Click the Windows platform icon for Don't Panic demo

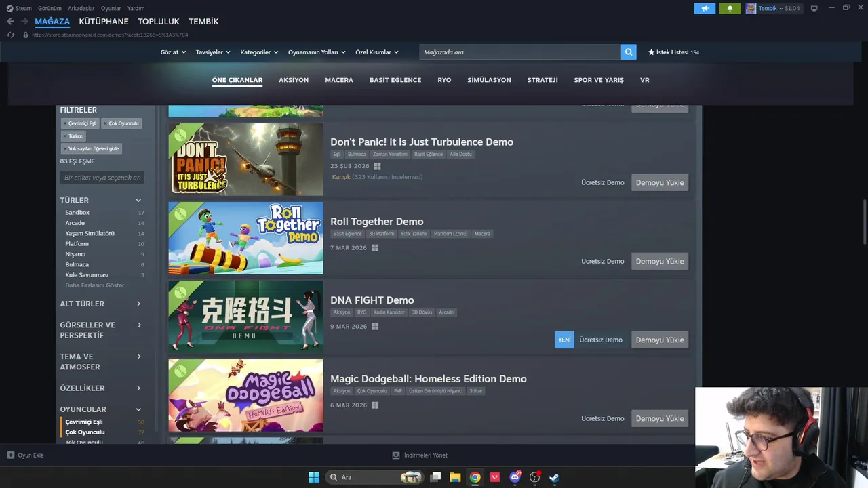click(377, 166)
